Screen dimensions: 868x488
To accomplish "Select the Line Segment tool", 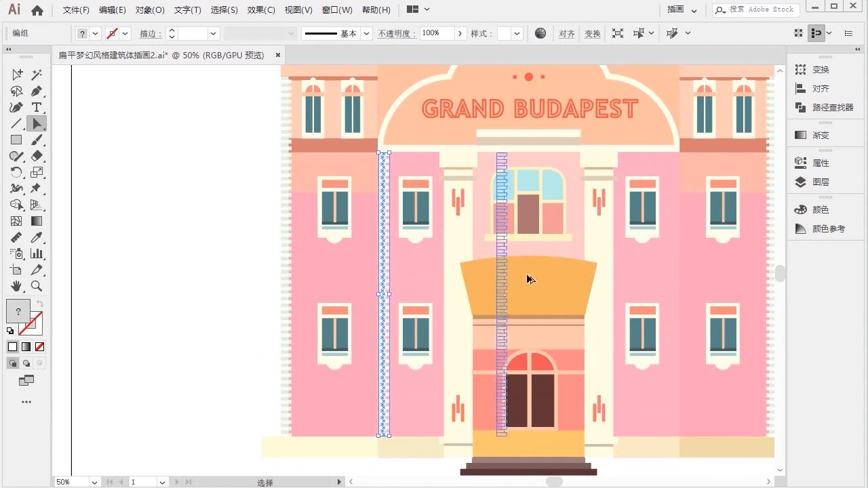I will [17, 123].
